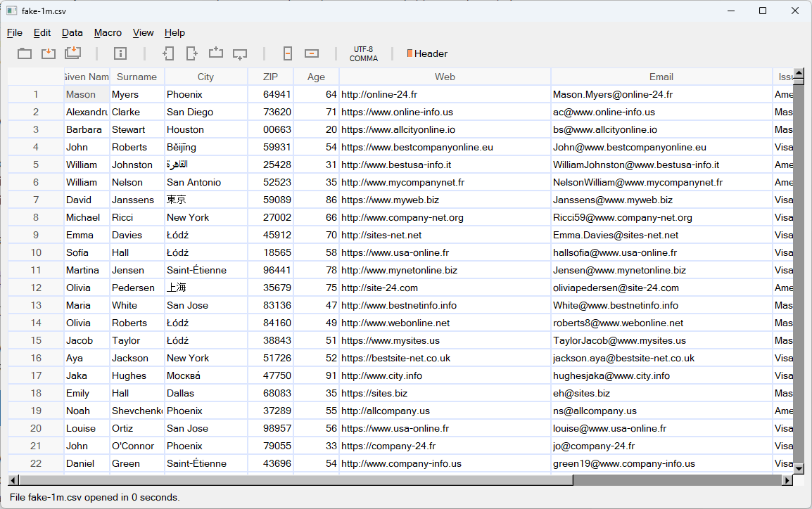Delete column using toolbar icon
The image size is (812, 509).
pos(288,53)
